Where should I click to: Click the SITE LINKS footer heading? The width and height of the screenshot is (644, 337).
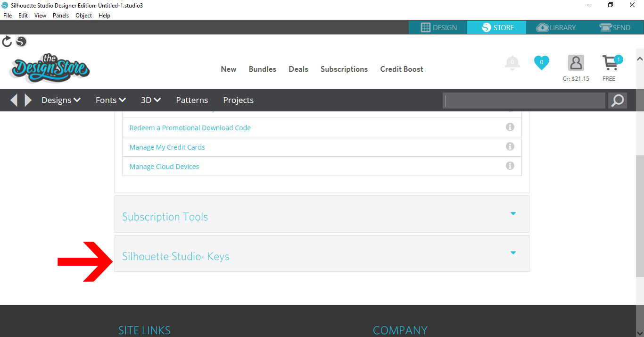[144, 330]
